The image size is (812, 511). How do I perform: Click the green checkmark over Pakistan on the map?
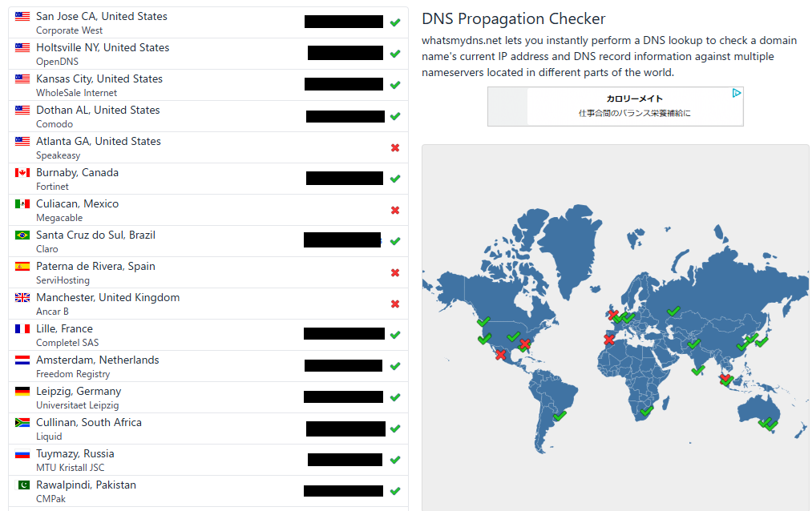(694, 344)
